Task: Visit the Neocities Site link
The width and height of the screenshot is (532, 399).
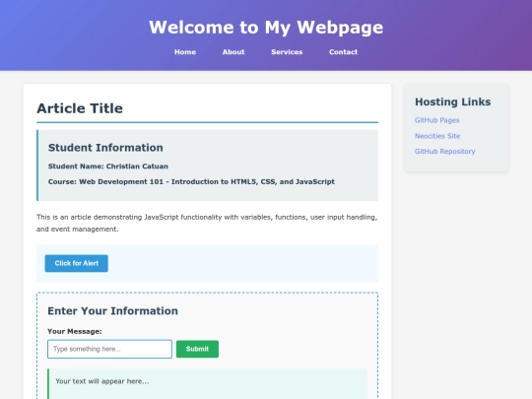Action: coord(437,136)
